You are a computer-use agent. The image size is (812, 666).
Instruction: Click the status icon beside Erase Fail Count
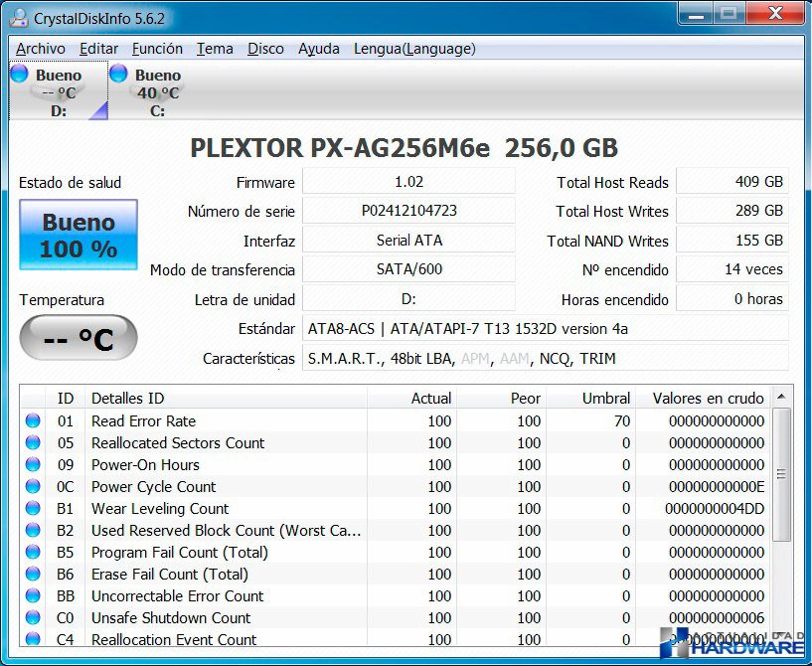[33, 575]
